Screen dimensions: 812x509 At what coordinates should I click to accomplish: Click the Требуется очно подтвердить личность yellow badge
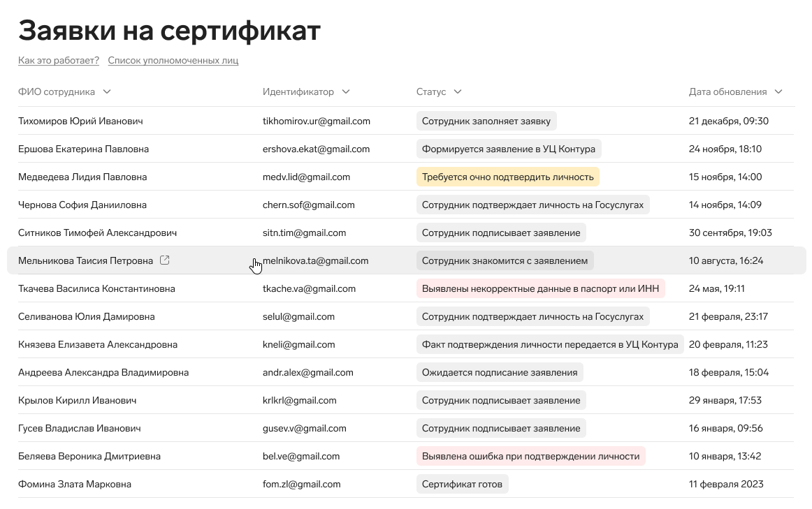(507, 177)
